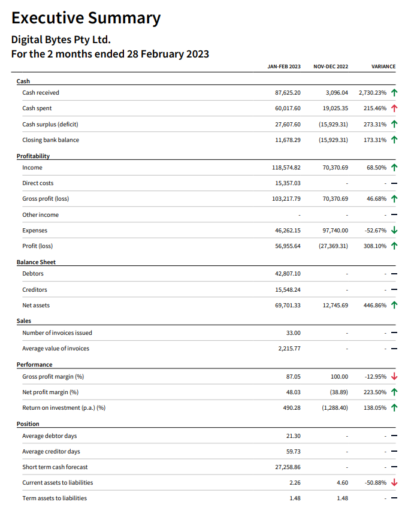Viewport: 420px width, 520px height.
Task: Select the VARIANCE column header
Action: 383,66
